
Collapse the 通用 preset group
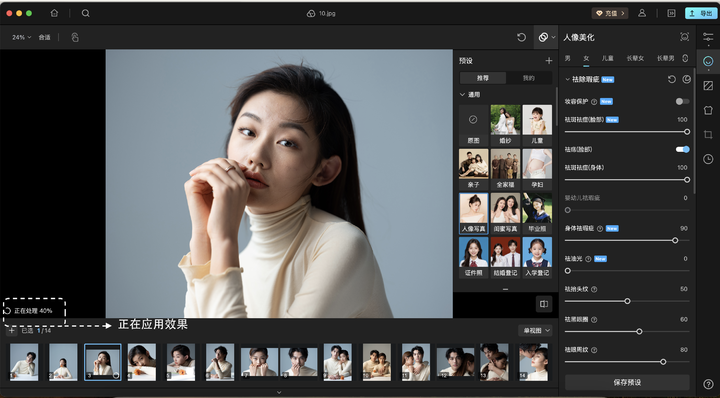click(462, 95)
